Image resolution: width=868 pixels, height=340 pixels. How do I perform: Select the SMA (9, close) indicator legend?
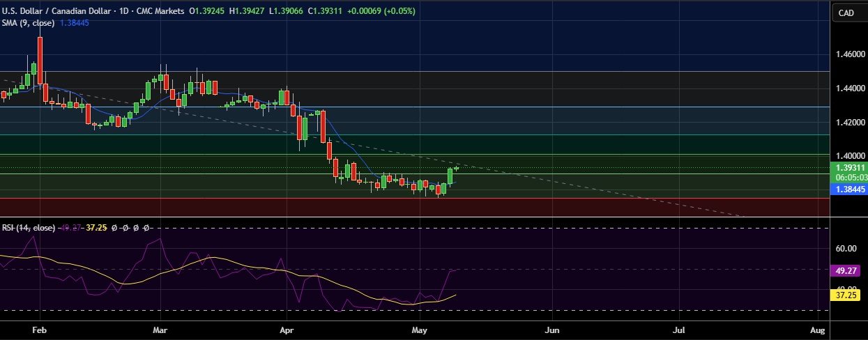pos(30,22)
